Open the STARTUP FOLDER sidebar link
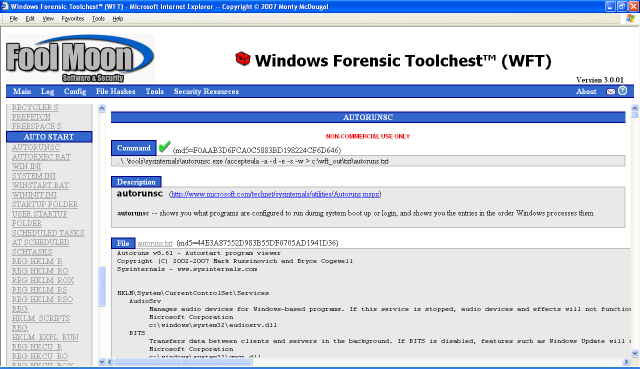Image resolution: width=640 pixels, height=369 pixels. coord(45,204)
